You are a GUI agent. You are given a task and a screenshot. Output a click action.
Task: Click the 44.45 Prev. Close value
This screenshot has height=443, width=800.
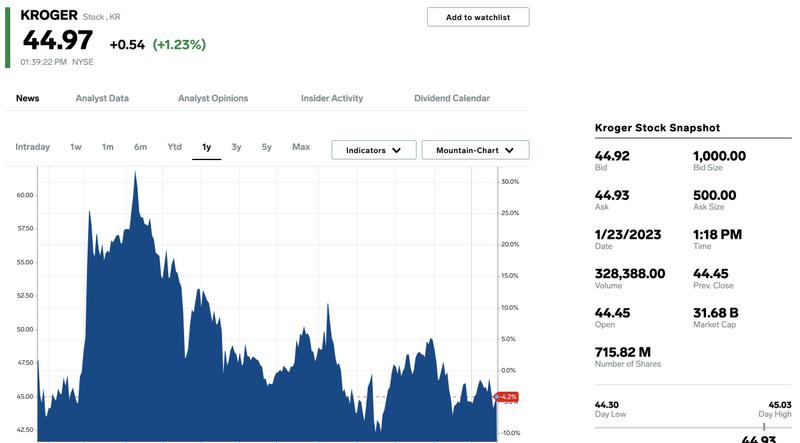(711, 274)
